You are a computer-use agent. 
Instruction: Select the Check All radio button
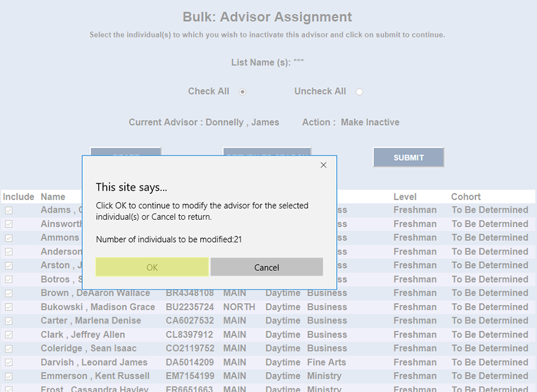242,91
